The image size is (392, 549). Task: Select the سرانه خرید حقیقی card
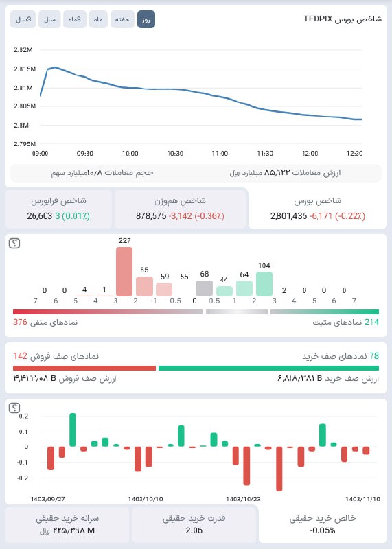coord(67,524)
